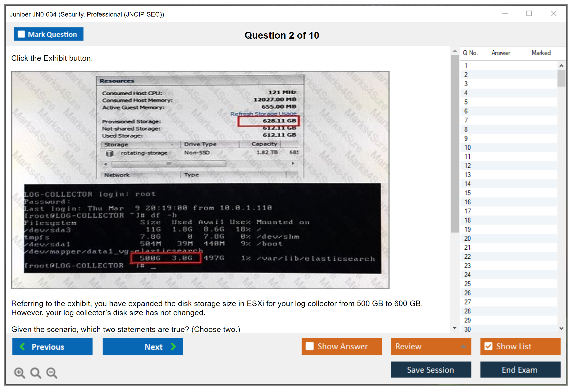
Task: Click the Previous green chevron arrow
Action: coord(22,346)
